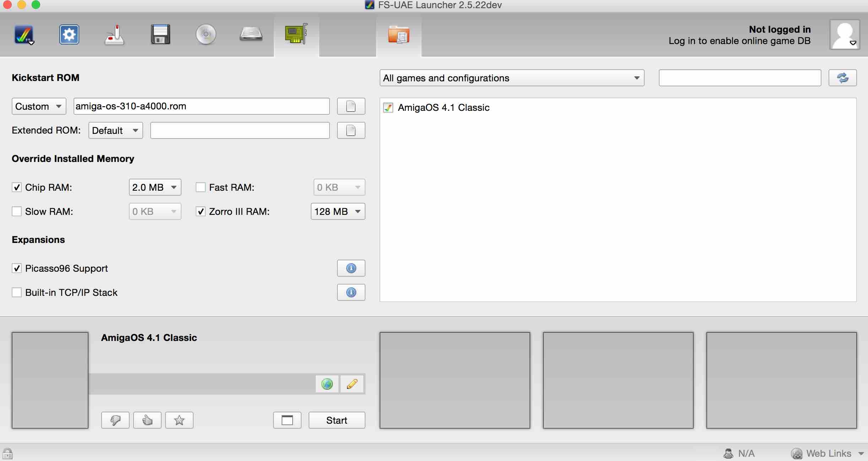
Task: Enable Built-in TCP/IP Stack checkbox
Action: tap(17, 292)
